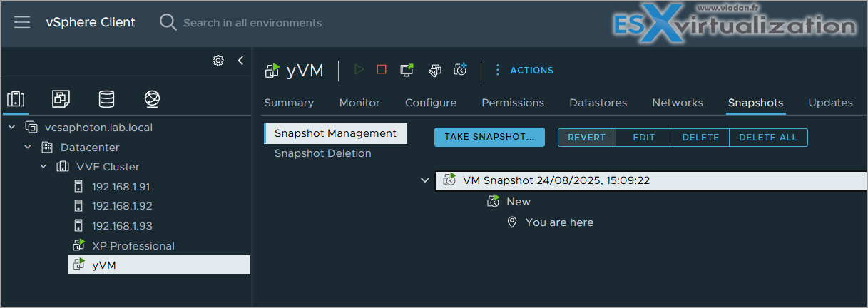Launch the VM console with the monitor icon
868x308 pixels.
[x=407, y=70]
